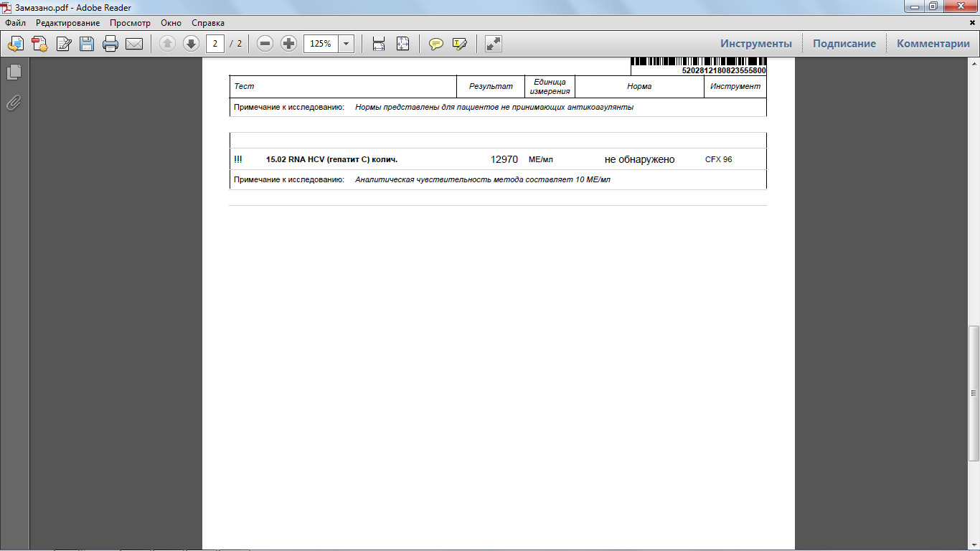Toggle fit one full page view
This screenshot has width=980, height=551.
(x=402, y=44)
